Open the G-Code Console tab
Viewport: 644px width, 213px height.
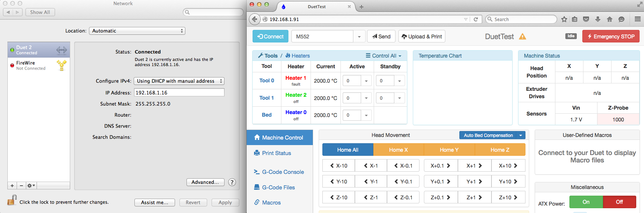point(282,172)
